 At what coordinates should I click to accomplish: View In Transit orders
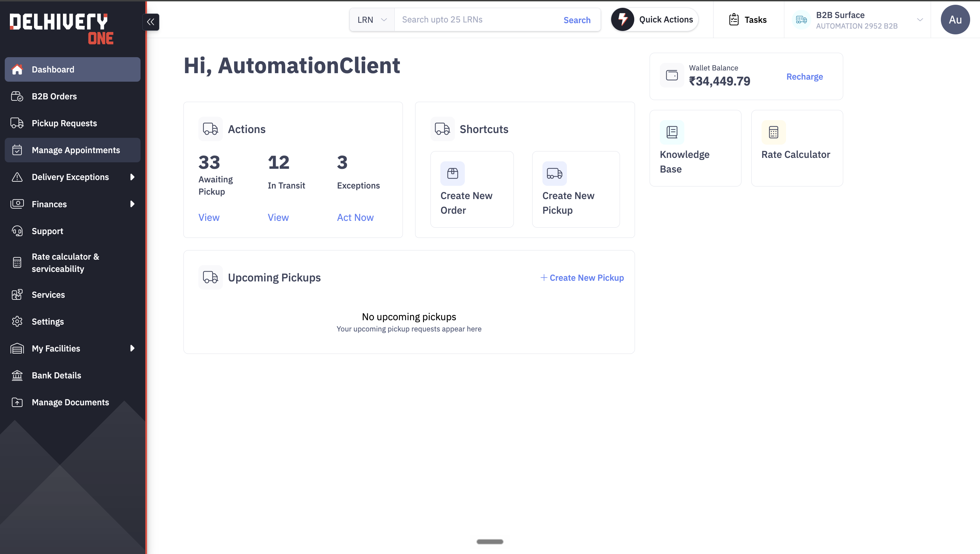click(x=278, y=217)
